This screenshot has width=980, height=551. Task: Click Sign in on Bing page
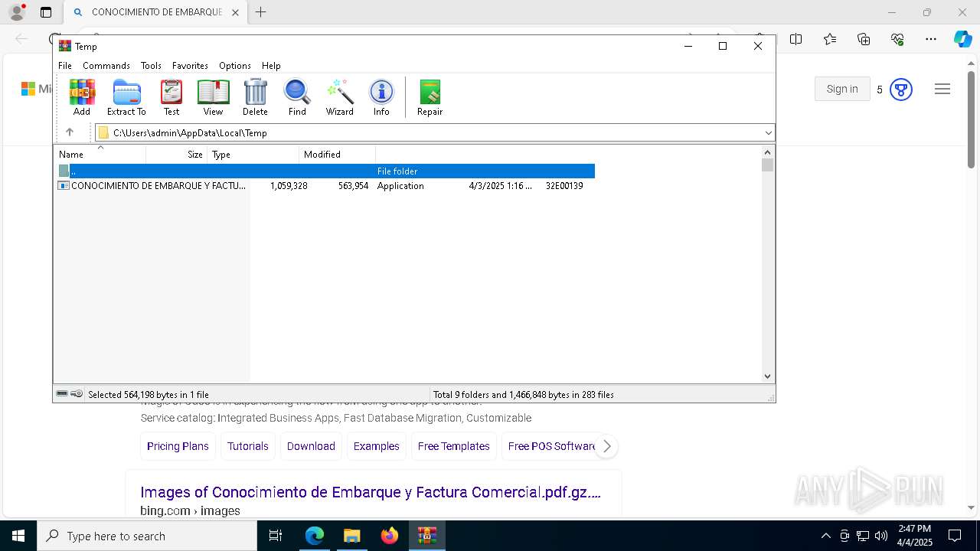pyautogui.click(x=842, y=89)
